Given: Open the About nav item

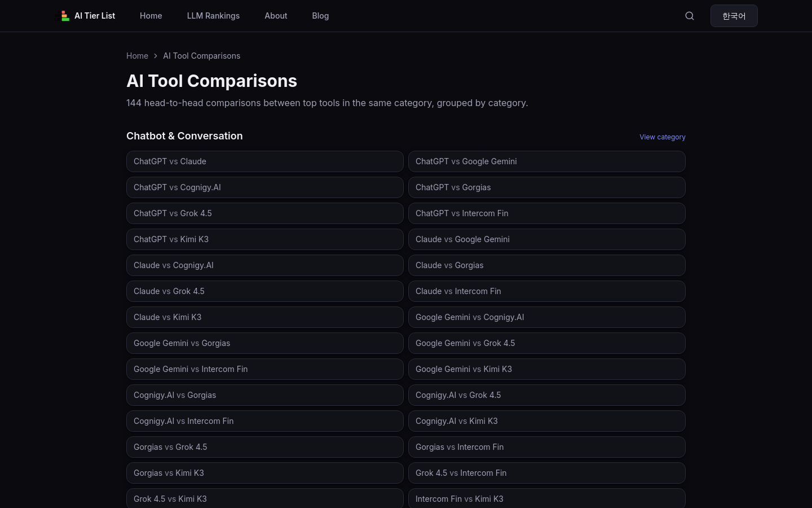Looking at the screenshot, I should [x=276, y=16].
